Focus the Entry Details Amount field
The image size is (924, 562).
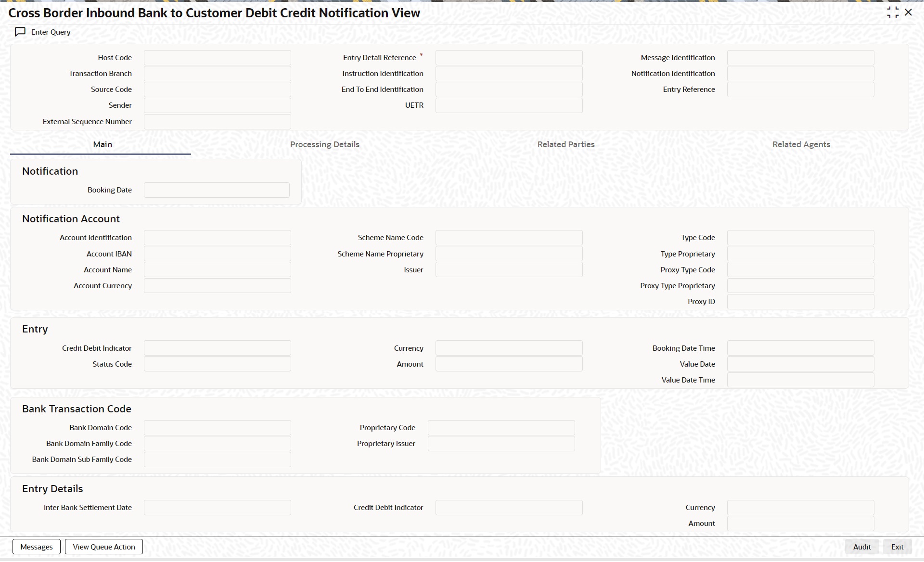coord(801,524)
